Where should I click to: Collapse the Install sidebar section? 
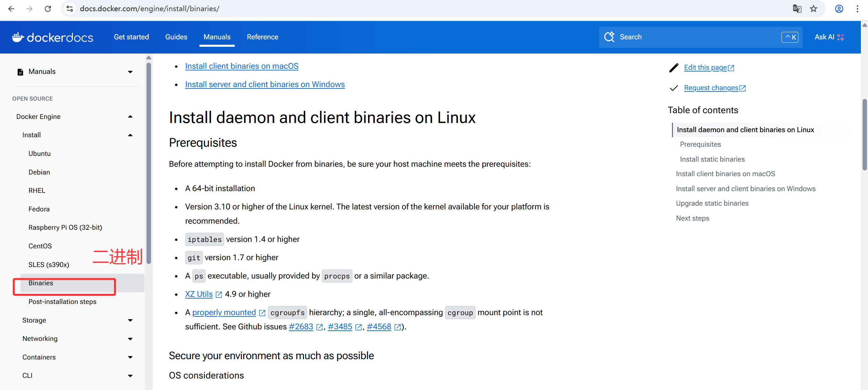pos(130,135)
